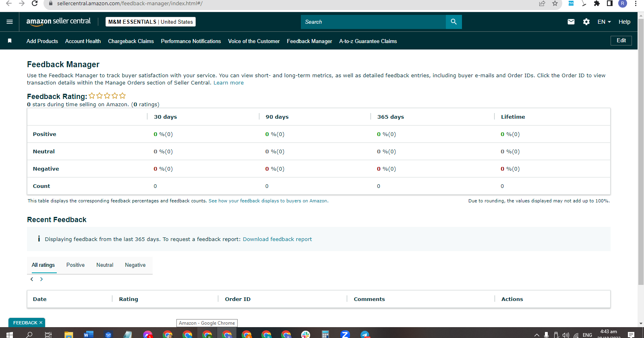Screen dimensions: 644x338
Task: Open Chrome profile R avatar
Action: pos(623,3)
